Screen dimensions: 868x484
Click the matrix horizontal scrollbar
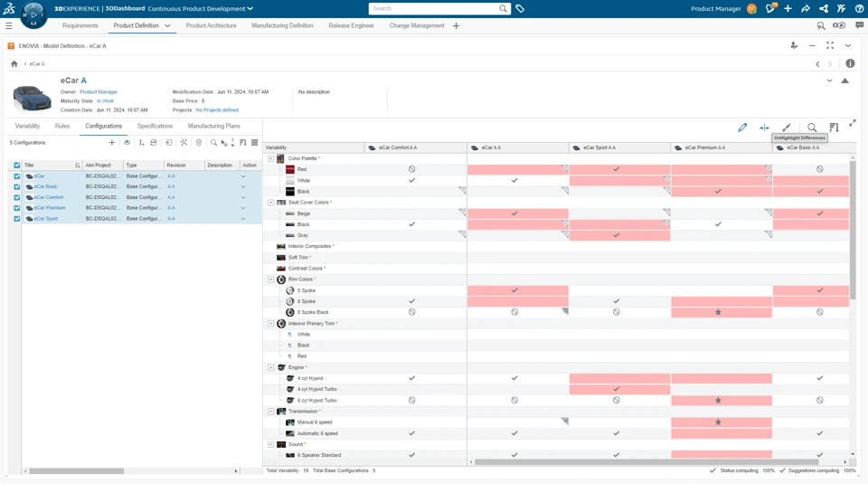(x=646, y=461)
